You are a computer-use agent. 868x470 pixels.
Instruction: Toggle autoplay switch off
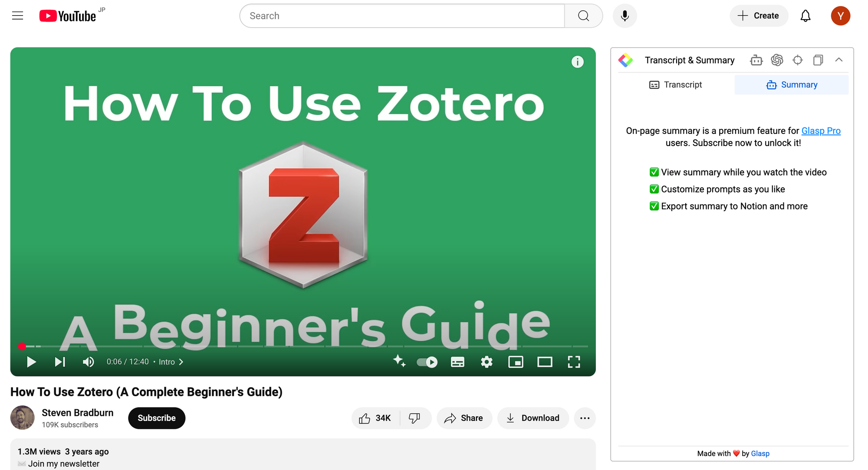(427, 362)
